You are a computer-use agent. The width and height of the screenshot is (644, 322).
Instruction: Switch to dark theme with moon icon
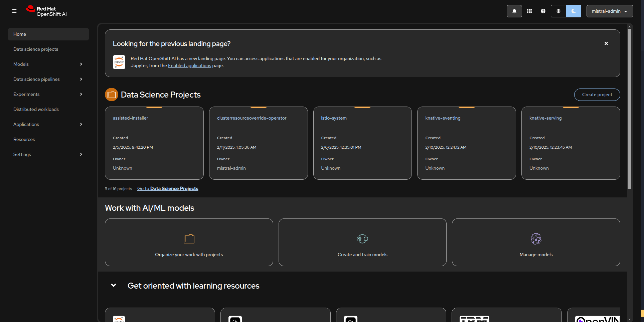point(574,11)
